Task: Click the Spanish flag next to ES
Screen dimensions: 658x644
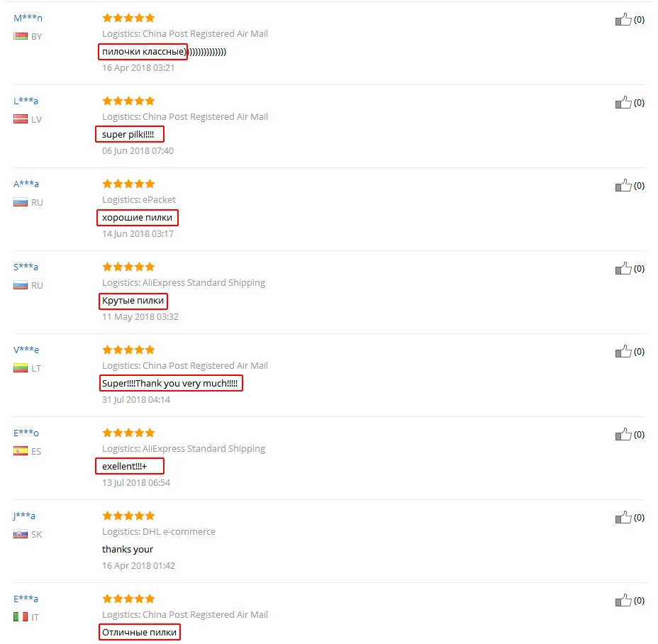Action: [21, 451]
